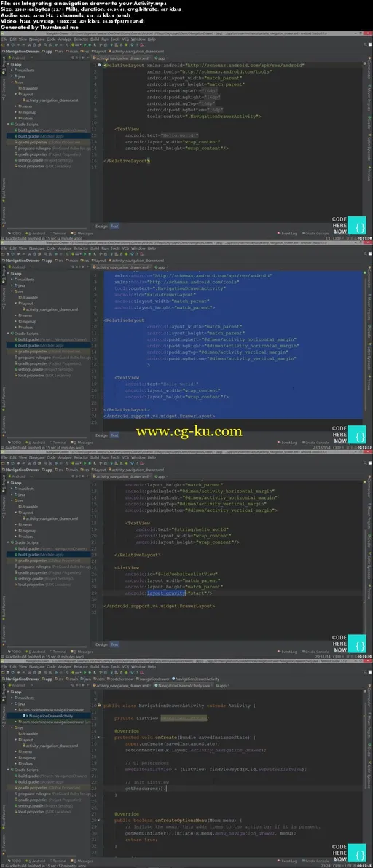Select local.properties in third thumbnail's tree
Screen dimensions: 373x868
pos(42,585)
